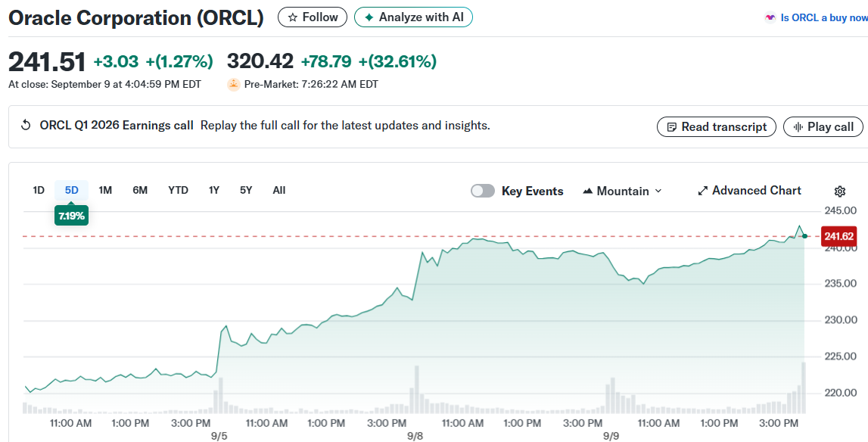Click 'At close: September 9' timestamp text
Screen dimensions: 868x442
pyautogui.click(x=104, y=84)
